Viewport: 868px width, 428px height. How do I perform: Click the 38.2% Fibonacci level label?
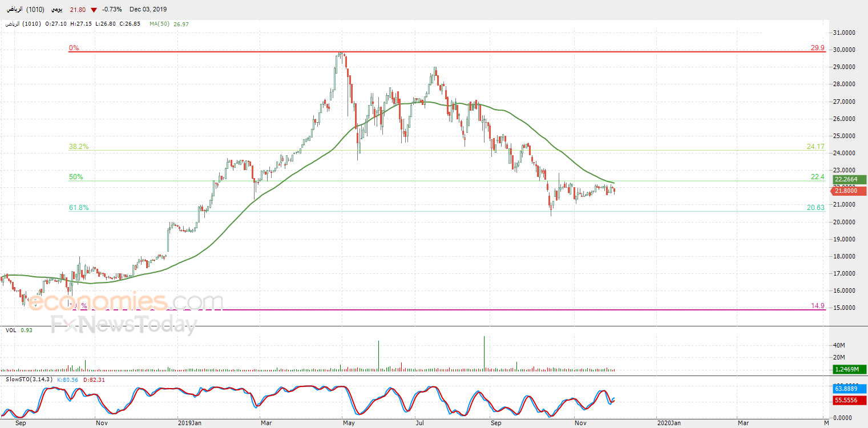point(78,147)
